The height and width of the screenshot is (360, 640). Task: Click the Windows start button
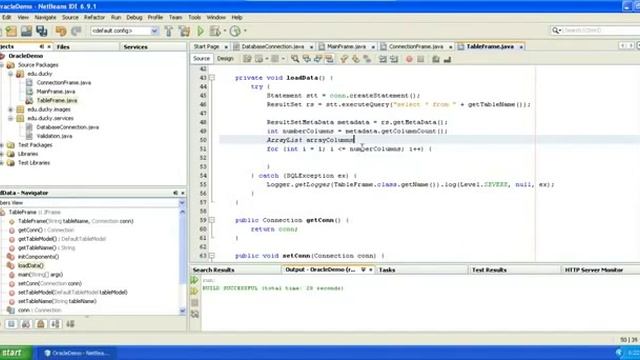tap(16, 353)
